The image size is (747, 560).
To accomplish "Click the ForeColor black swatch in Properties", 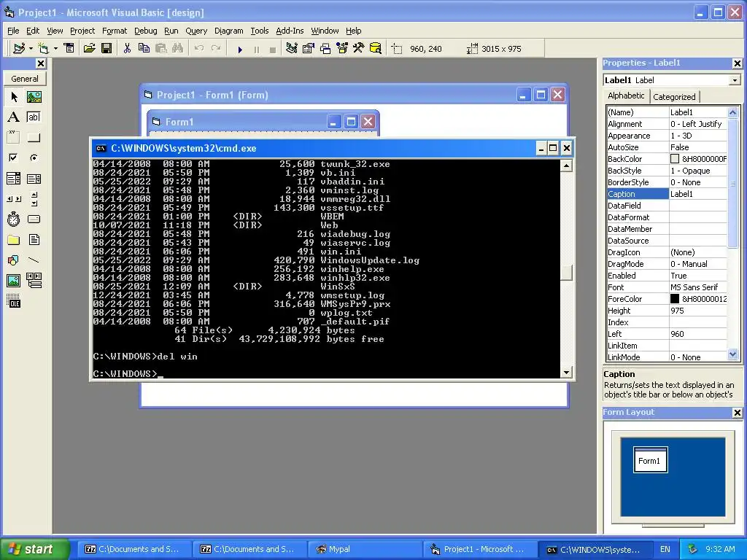I will 675,299.
